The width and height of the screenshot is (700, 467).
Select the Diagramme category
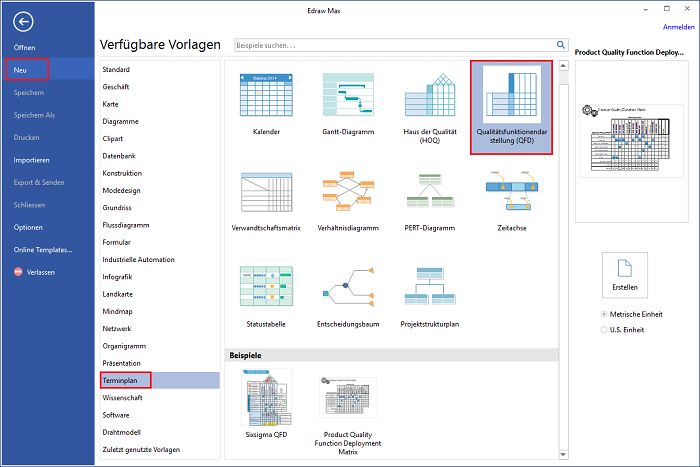click(121, 121)
